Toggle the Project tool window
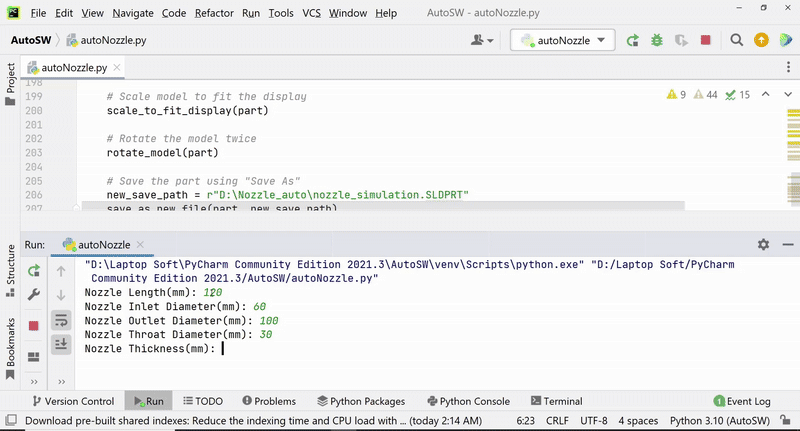The width and height of the screenshot is (800, 431). (x=10, y=84)
